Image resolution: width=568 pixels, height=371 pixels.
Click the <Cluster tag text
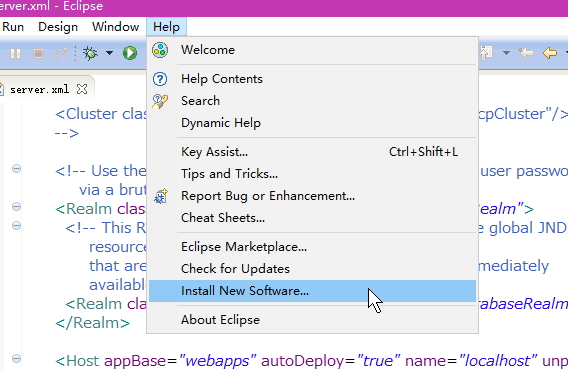86,114
